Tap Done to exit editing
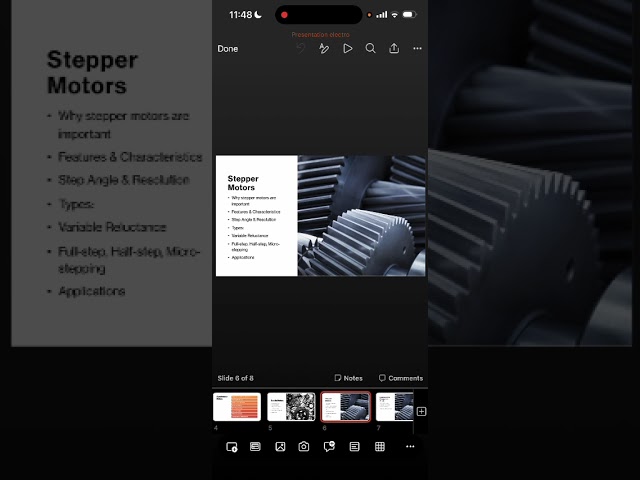Screen dimensions: 640x480 pos(227,49)
